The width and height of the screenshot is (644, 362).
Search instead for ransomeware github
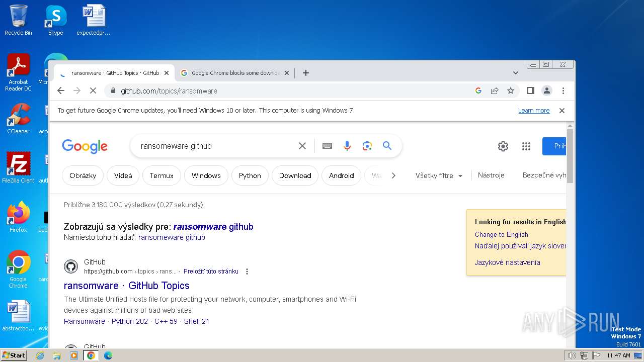(172, 237)
